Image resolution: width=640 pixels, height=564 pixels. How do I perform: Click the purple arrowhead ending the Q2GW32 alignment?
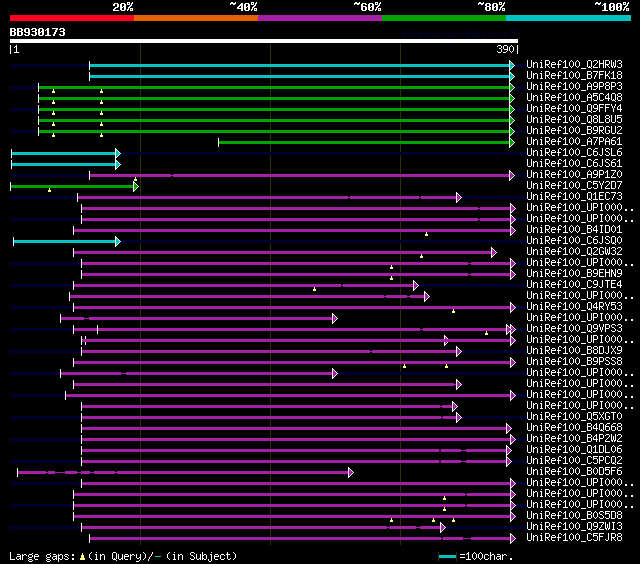coord(494,253)
